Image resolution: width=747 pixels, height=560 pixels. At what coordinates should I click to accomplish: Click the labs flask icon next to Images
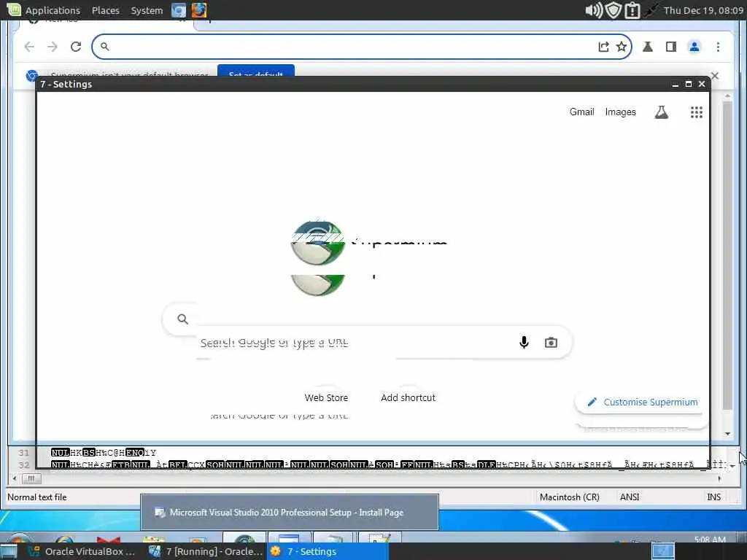(661, 112)
